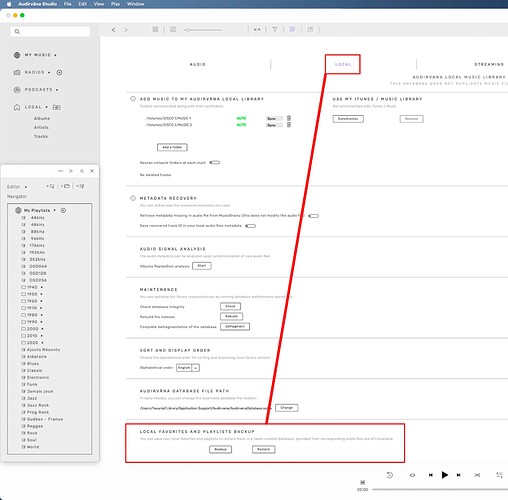Image resolution: width=508 pixels, height=500 pixels.
Task: Collapse the Local section arrow
Action: (46, 107)
